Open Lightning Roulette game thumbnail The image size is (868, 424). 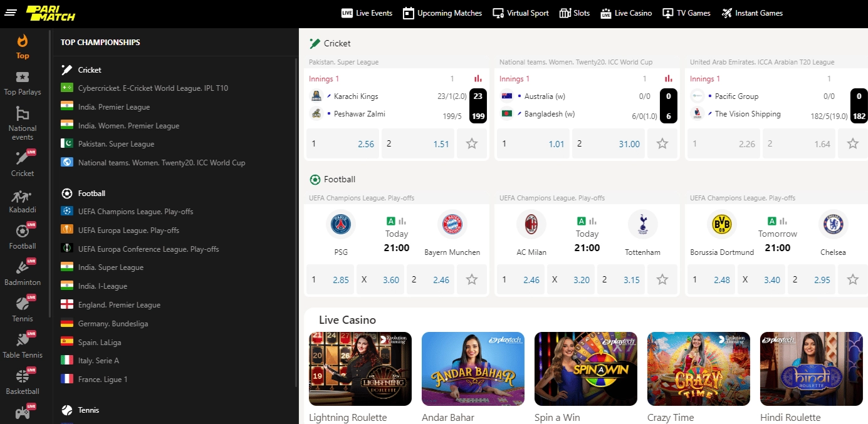click(x=360, y=369)
